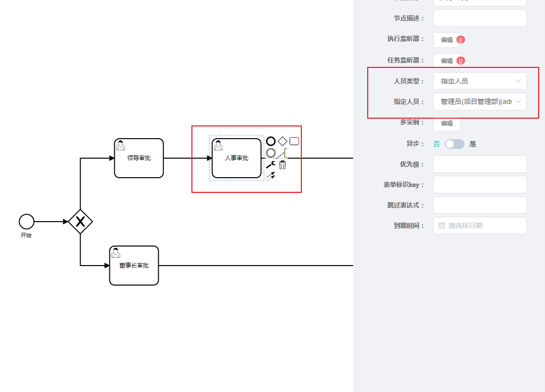Select the 领导审批 task node
The height and width of the screenshot is (392, 545).
point(139,158)
